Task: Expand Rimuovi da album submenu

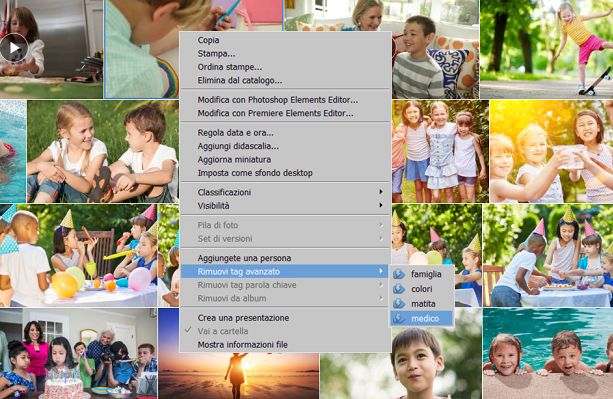Action: [x=285, y=298]
